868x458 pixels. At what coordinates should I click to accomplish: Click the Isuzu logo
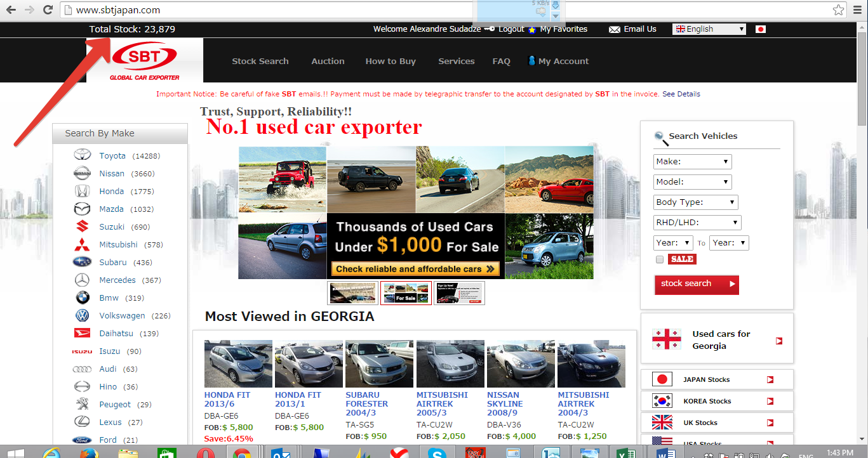coord(83,351)
